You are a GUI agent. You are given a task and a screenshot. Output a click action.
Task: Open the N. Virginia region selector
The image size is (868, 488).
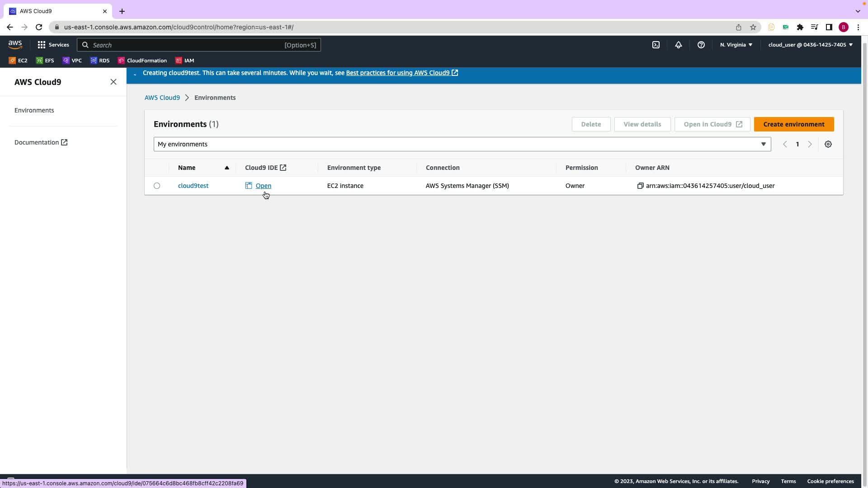(x=736, y=45)
